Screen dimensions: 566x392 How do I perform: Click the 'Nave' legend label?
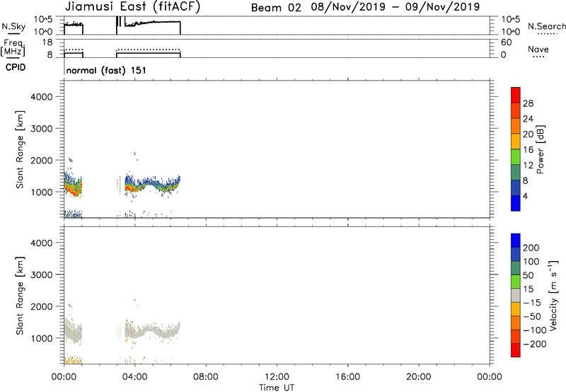(x=538, y=49)
